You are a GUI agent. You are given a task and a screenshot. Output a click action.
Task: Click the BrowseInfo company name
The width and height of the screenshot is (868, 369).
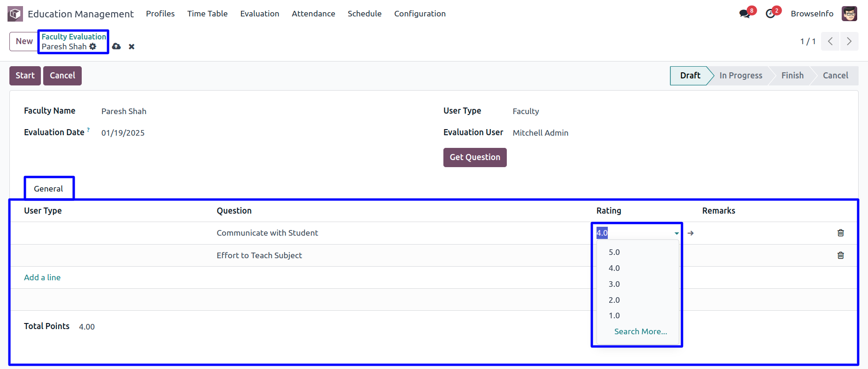[x=812, y=14]
